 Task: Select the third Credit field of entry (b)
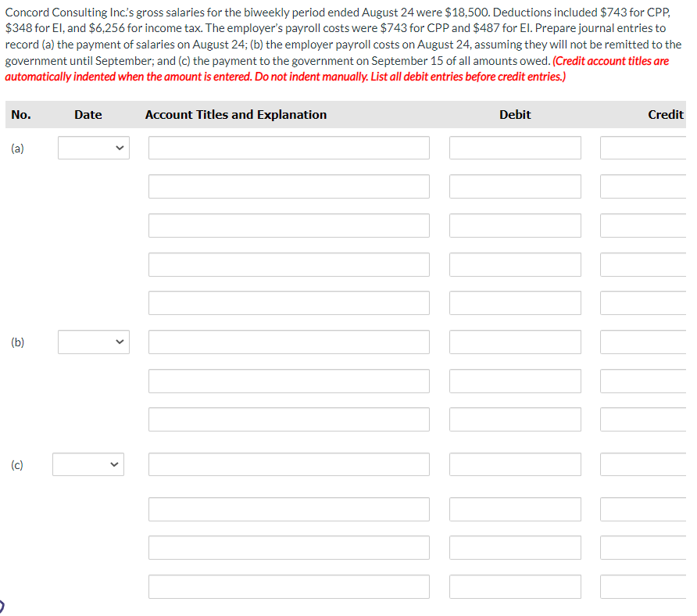pos(644,420)
